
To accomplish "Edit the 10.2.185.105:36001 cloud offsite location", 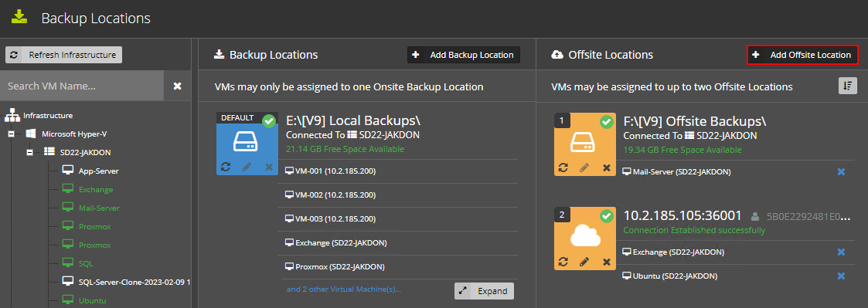I will pos(584,261).
